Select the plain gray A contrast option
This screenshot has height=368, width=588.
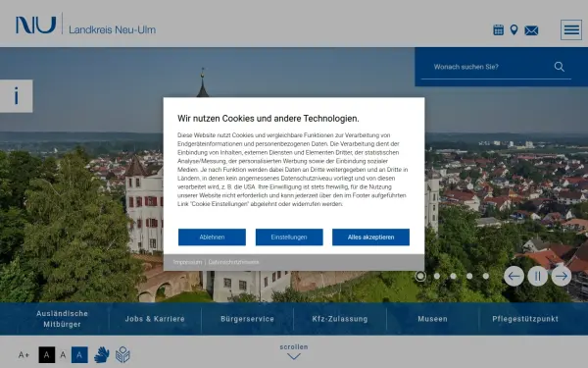click(63, 355)
